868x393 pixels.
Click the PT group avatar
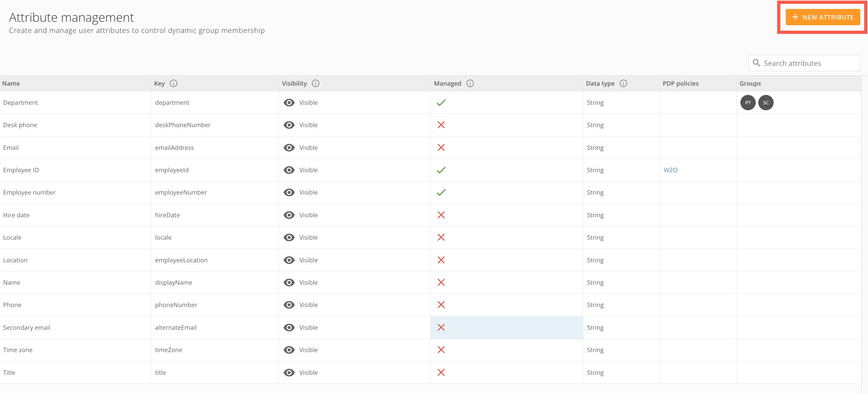click(747, 103)
